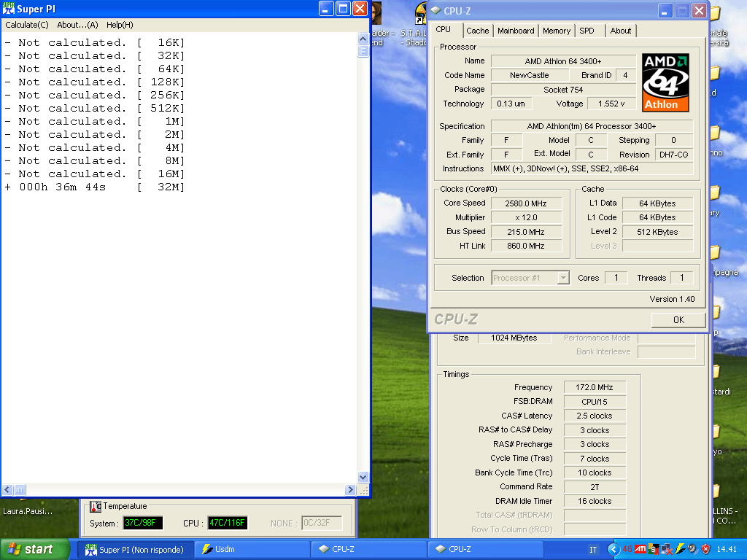Viewport: 747px width, 560px height.
Task: Click the HT Link value '860.0 MHz'
Action: coord(526,246)
